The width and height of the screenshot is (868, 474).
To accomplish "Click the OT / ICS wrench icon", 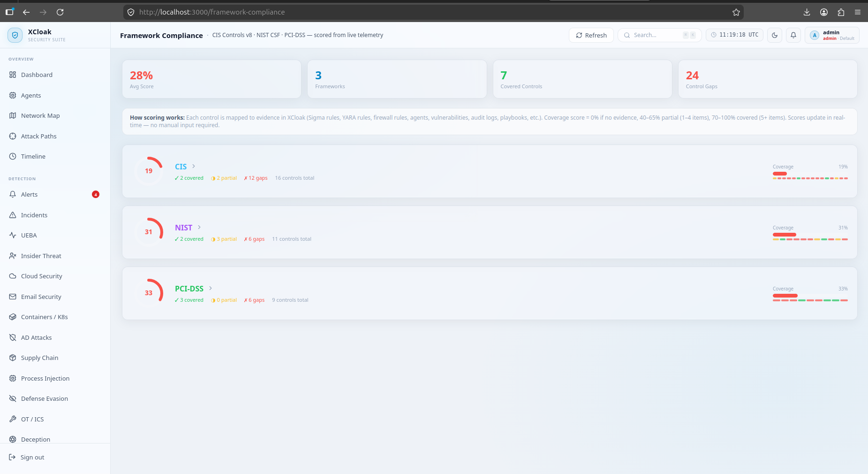I will pos(13,419).
